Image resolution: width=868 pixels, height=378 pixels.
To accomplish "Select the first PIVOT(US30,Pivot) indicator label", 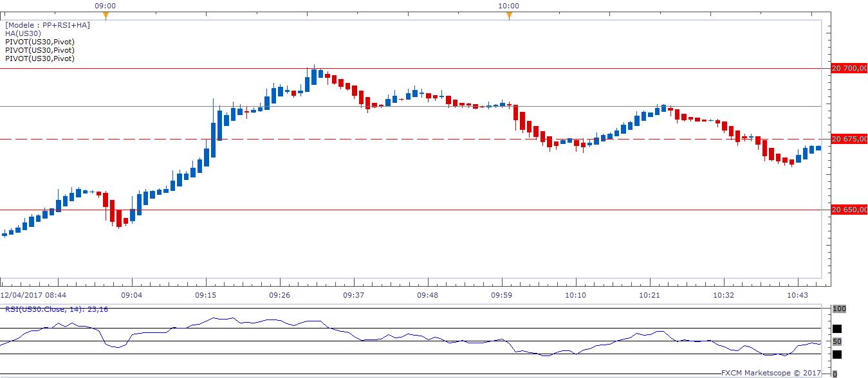I will (x=40, y=42).
